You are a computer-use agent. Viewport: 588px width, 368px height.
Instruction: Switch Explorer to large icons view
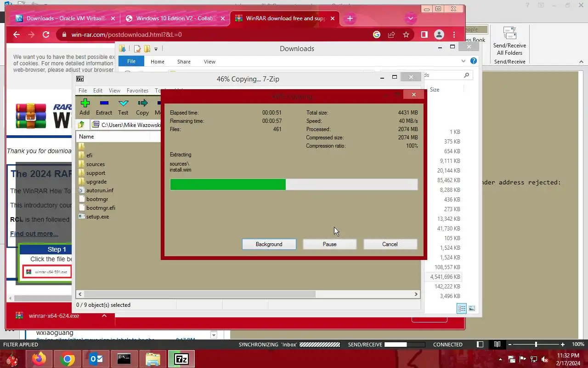[472, 308]
